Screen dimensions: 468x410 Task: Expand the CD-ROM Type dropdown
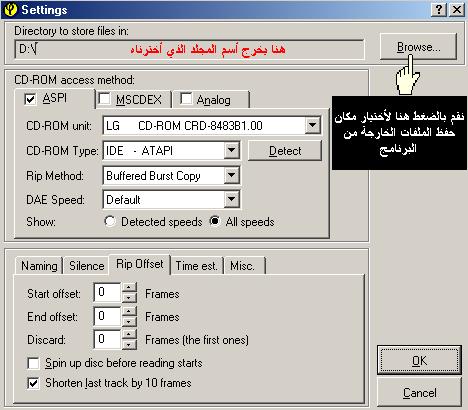coord(232,150)
